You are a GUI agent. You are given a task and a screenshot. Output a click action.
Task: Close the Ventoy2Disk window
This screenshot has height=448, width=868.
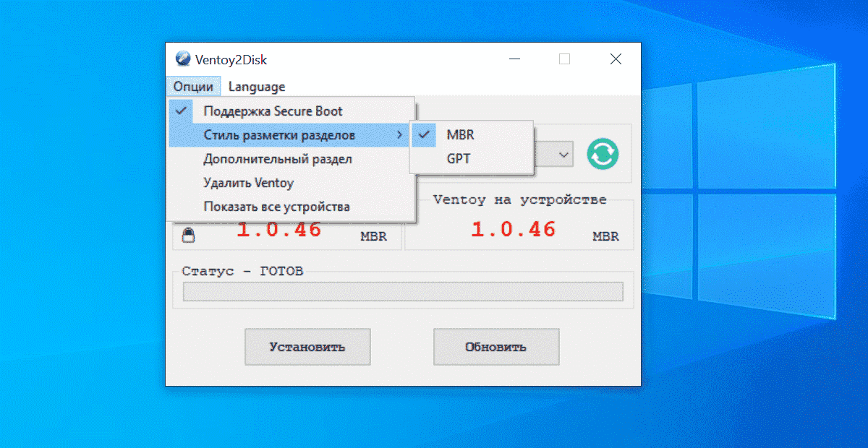pos(616,60)
